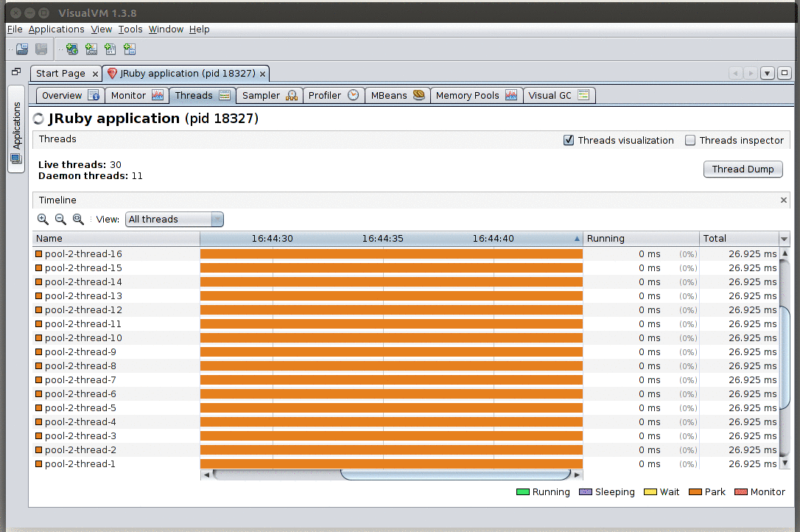This screenshot has height=532, width=800.
Task: Click timeline scrollbar left arrow
Action: click(206, 475)
